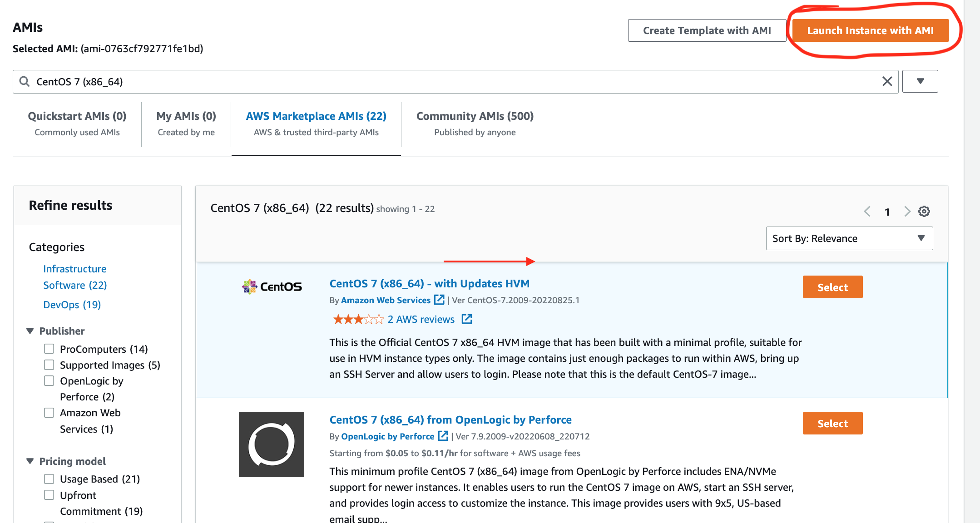Check the ProComputers publisher filter
The height and width of the screenshot is (523, 980).
click(49, 349)
